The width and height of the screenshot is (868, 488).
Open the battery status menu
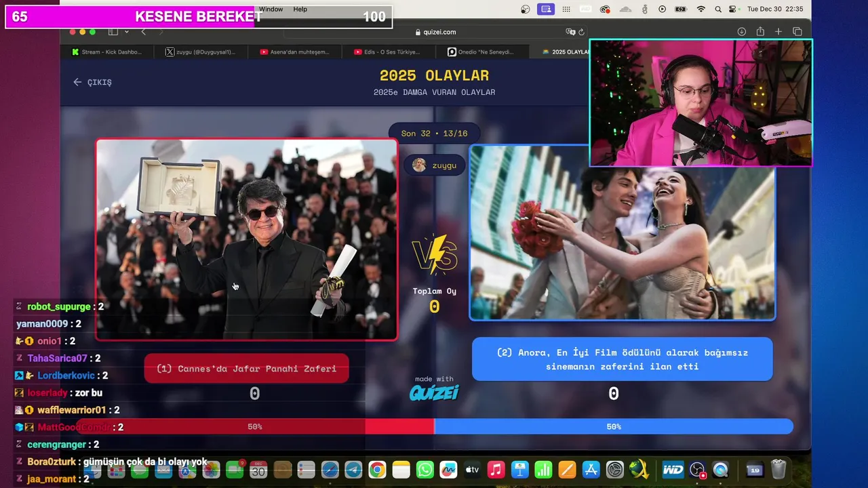[682, 9]
